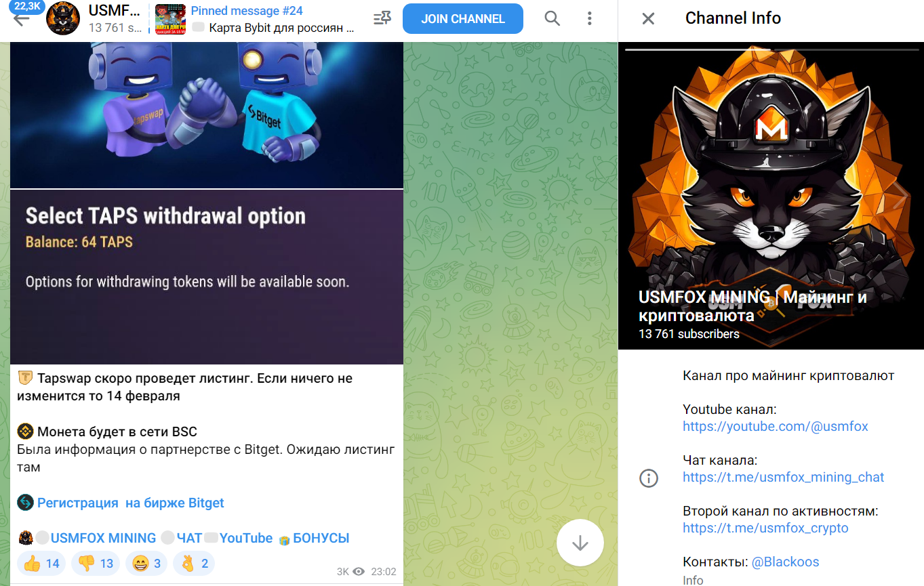
Task: Click the pinned message thumbnail image
Action: pyautogui.click(x=170, y=19)
